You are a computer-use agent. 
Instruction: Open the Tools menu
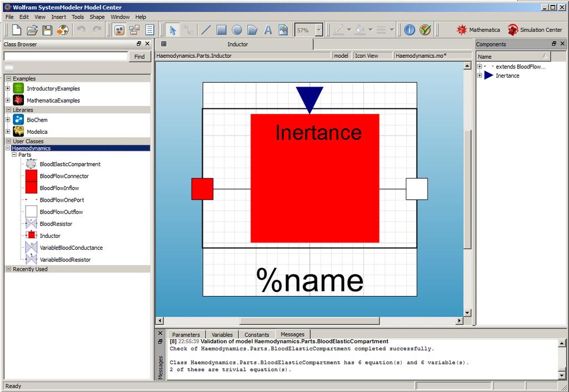pos(78,17)
